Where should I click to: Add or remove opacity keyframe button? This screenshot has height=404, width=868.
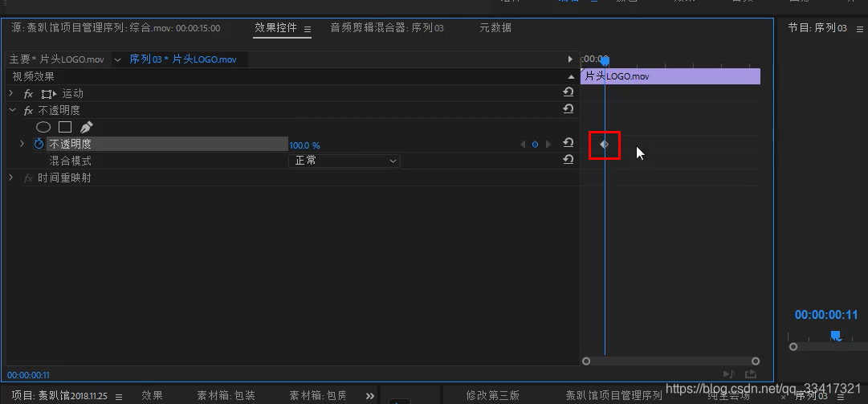[535, 145]
